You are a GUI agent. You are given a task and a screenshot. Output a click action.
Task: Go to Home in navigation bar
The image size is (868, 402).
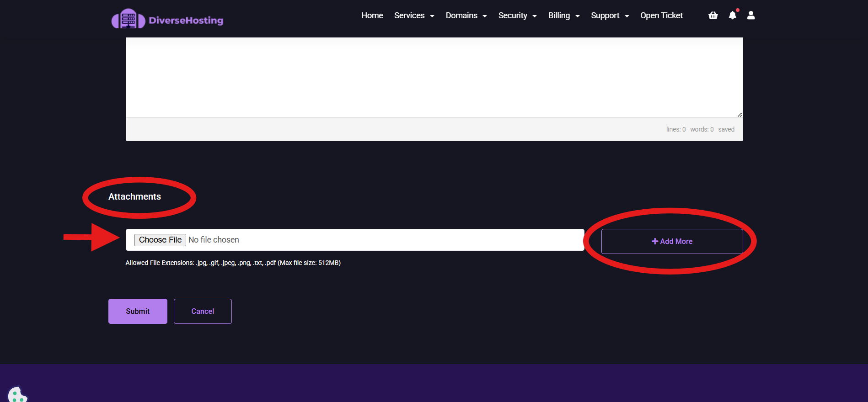tap(372, 16)
